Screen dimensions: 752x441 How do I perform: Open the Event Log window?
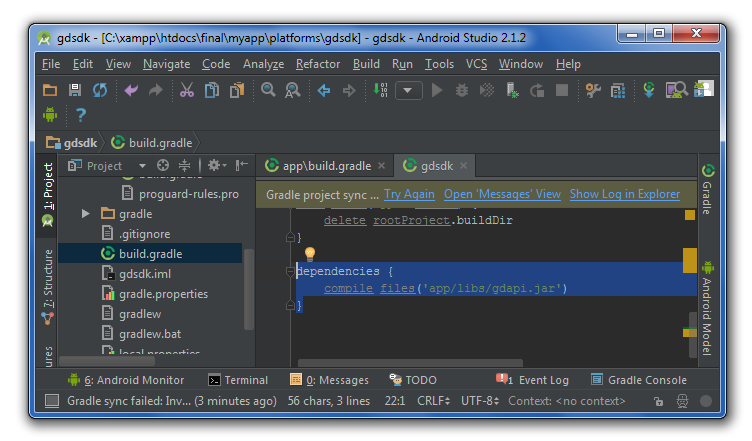pyautogui.click(x=532, y=380)
